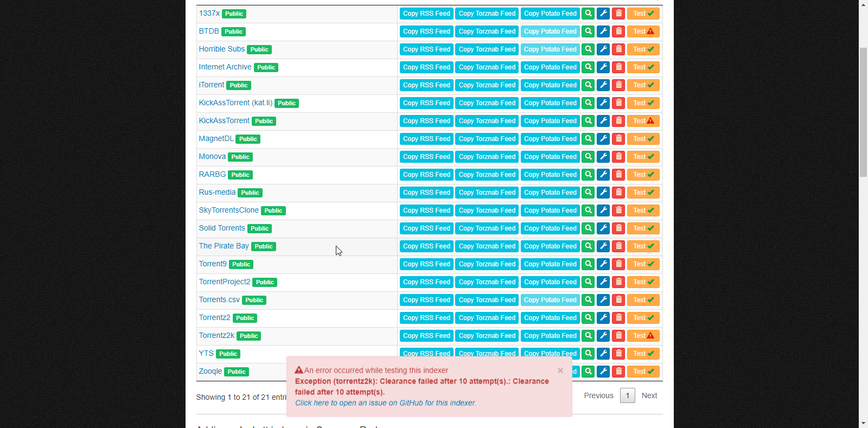Delete the 1337x indexer via trash icon
The width and height of the screenshot is (868, 428).
(x=618, y=14)
